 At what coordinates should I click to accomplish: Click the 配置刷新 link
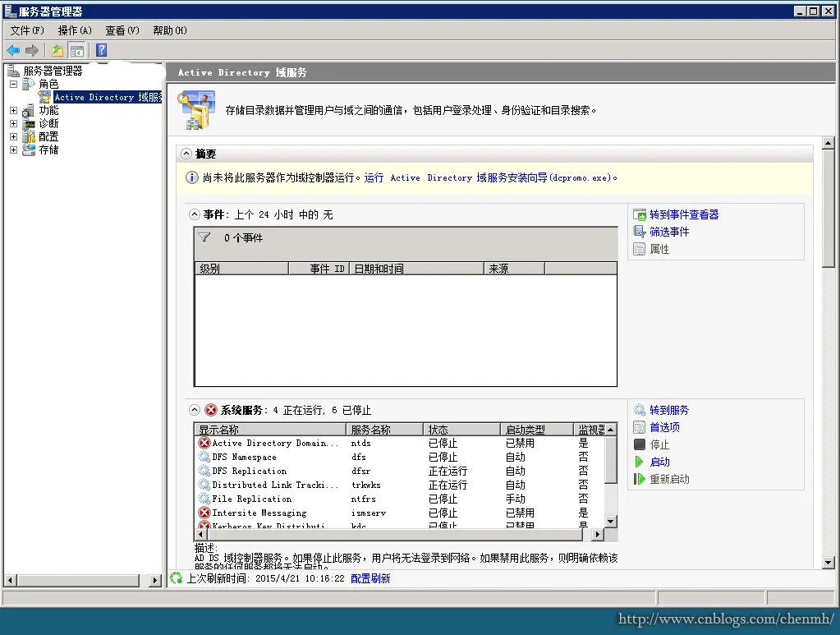pos(370,578)
